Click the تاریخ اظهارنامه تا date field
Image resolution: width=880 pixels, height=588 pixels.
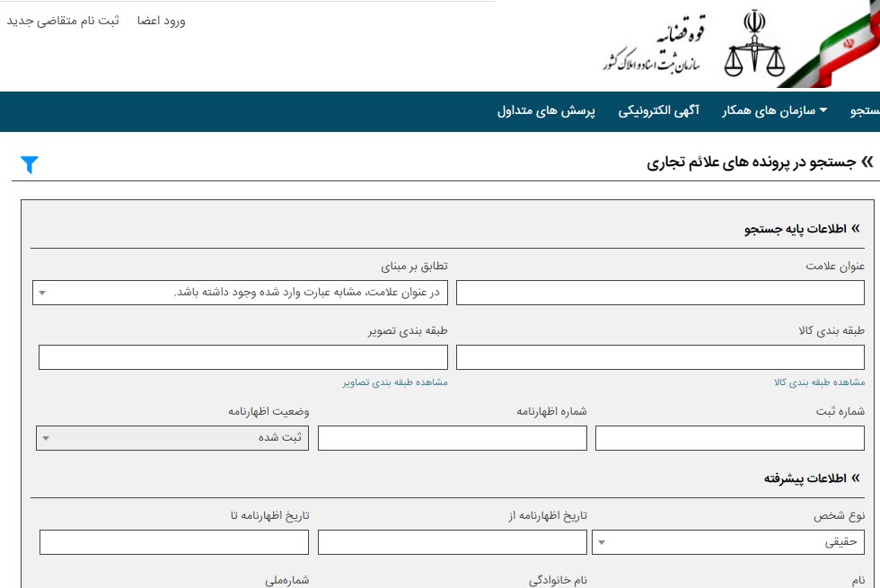[173, 542]
